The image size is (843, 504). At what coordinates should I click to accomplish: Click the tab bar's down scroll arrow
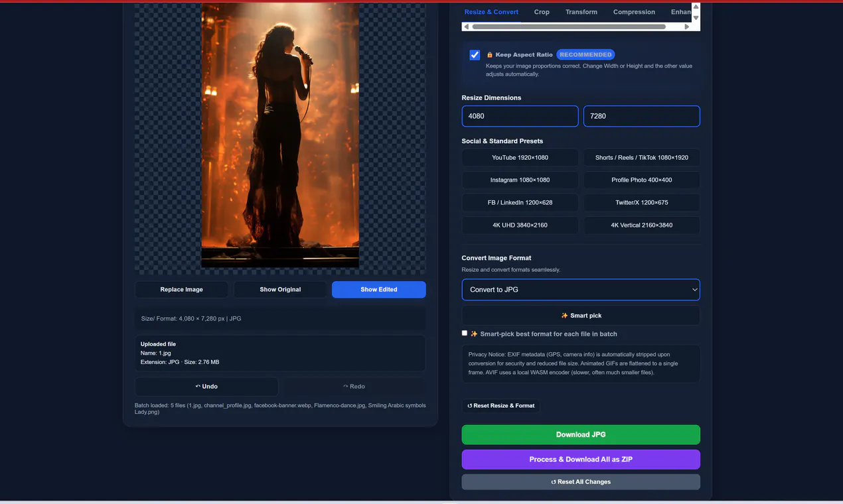[x=696, y=18]
